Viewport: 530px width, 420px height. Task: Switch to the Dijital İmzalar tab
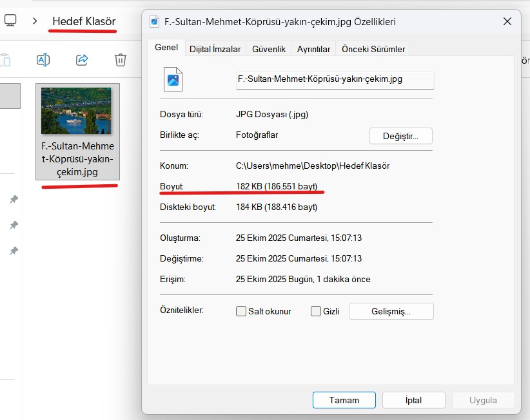215,49
